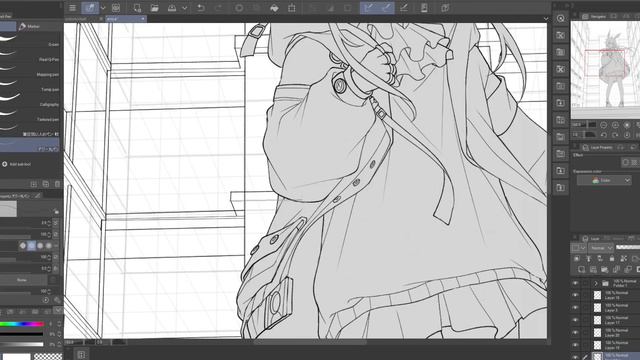Select the Calligraphy sub tool
The width and height of the screenshot is (640, 360).
pyautogui.click(x=31, y=100)
